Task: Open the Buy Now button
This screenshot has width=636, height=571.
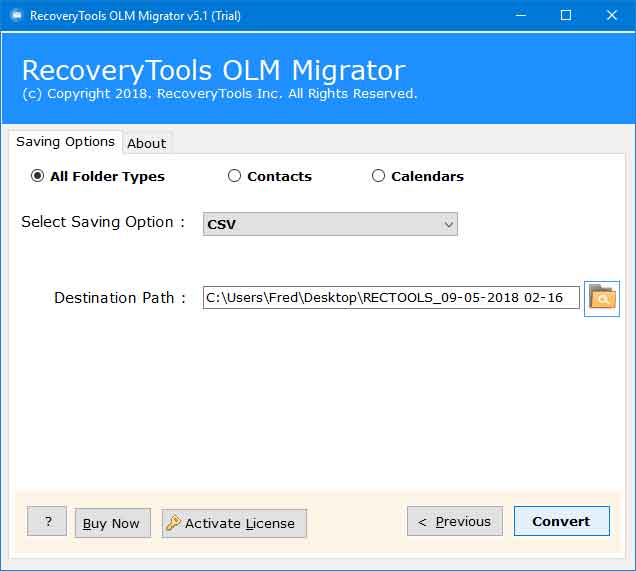Action: point(113,523)
